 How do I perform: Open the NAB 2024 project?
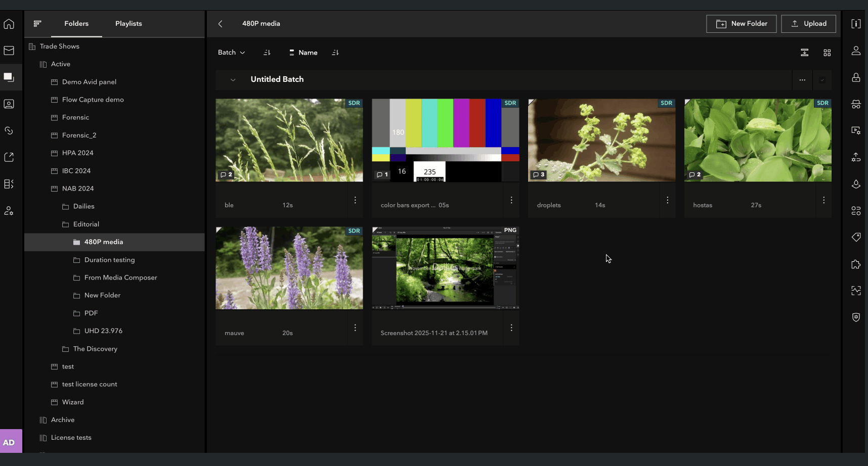pos(78,189)
